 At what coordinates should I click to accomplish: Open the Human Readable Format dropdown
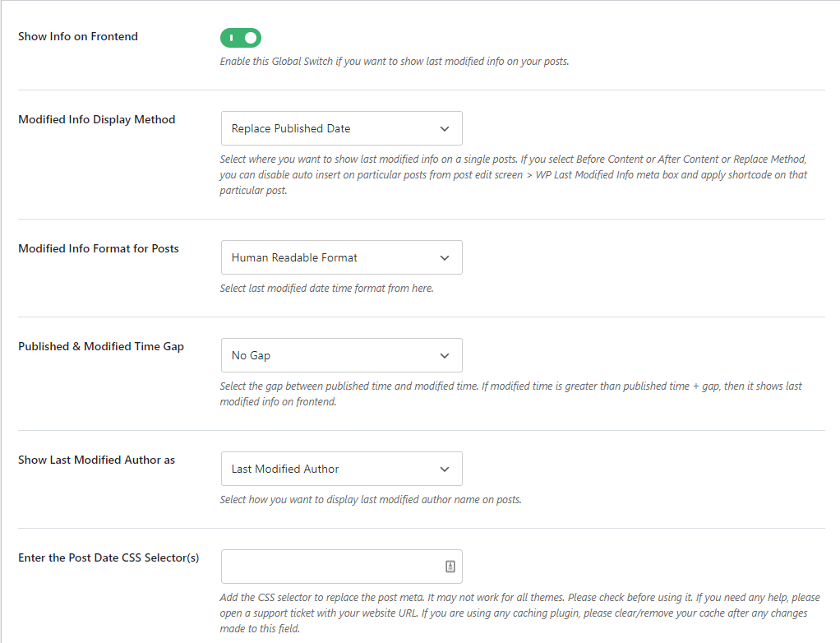342,257
